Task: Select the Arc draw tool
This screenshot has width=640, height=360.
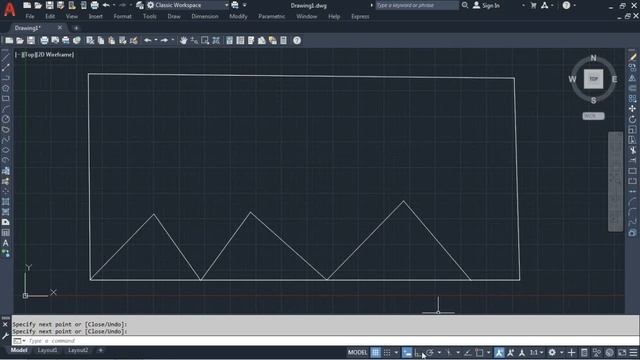Action: tap(5, 109)
